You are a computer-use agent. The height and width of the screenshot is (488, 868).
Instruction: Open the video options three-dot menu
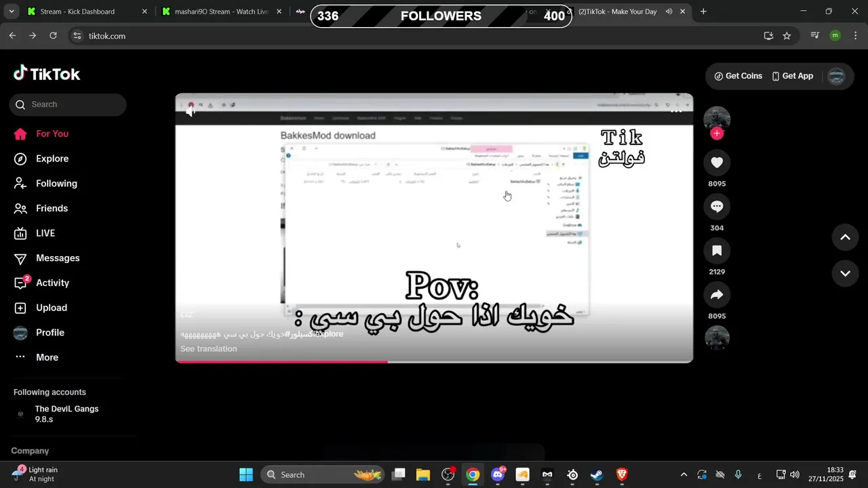point(676,110)
